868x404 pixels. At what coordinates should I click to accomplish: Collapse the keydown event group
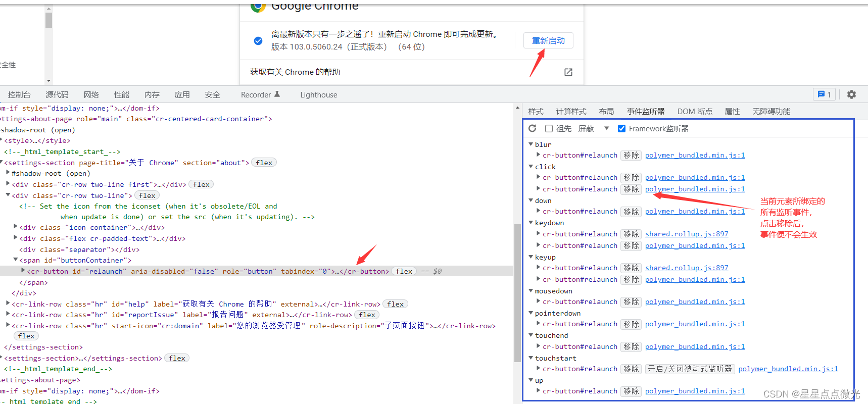coord(531,223)
